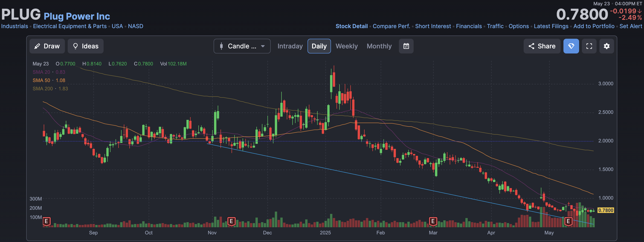The width and height of the screenshot is (644, 242).
Task: Switch to Weekly timeframe
Action: click(346, 46)
